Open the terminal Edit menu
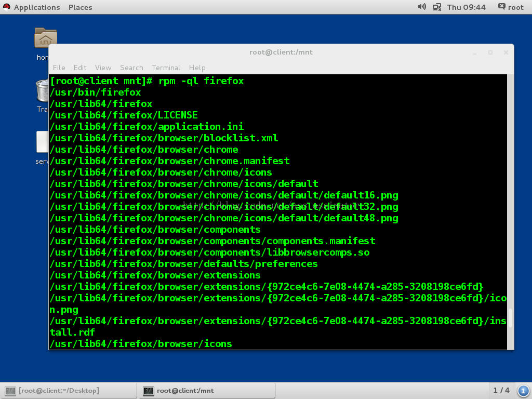The width and height of the screenshot is (532, 399). tap(80, 68)
